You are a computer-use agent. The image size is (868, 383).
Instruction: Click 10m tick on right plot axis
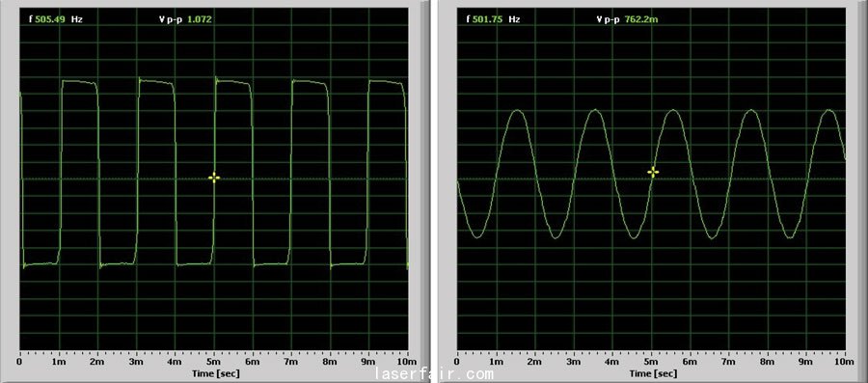[844, 362]
